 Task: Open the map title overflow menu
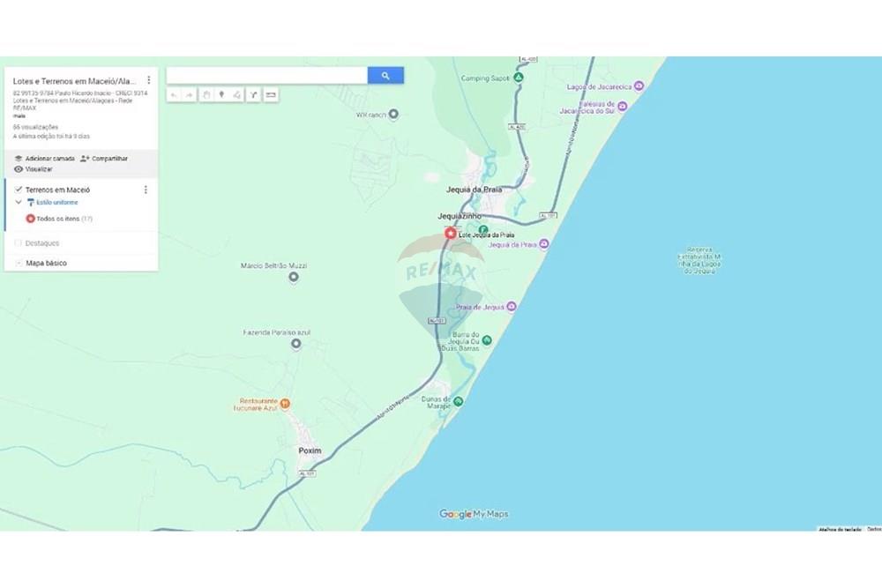coord(149,78)
